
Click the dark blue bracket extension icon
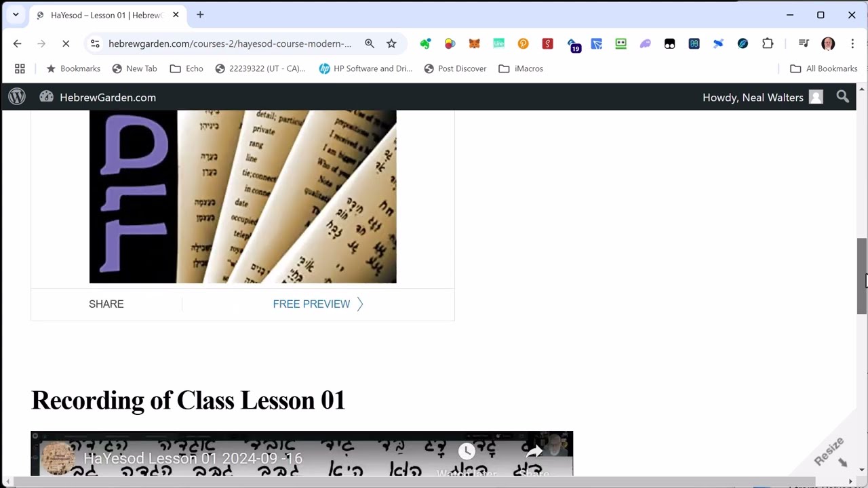694,43
